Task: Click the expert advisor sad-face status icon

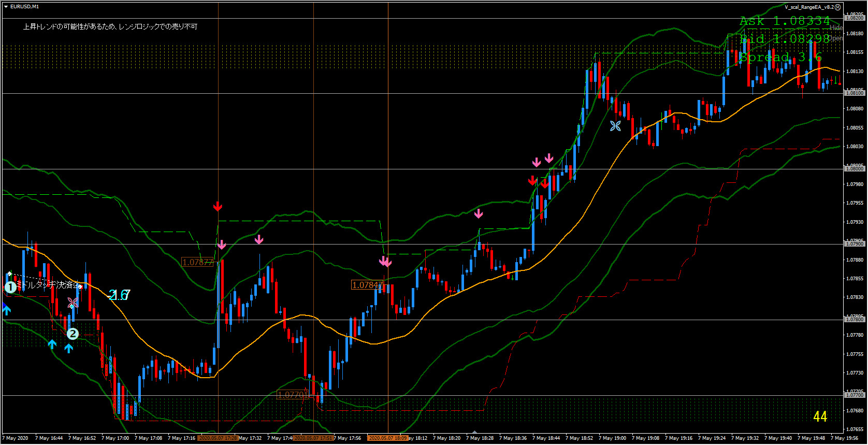Action: tap(838, 7)
